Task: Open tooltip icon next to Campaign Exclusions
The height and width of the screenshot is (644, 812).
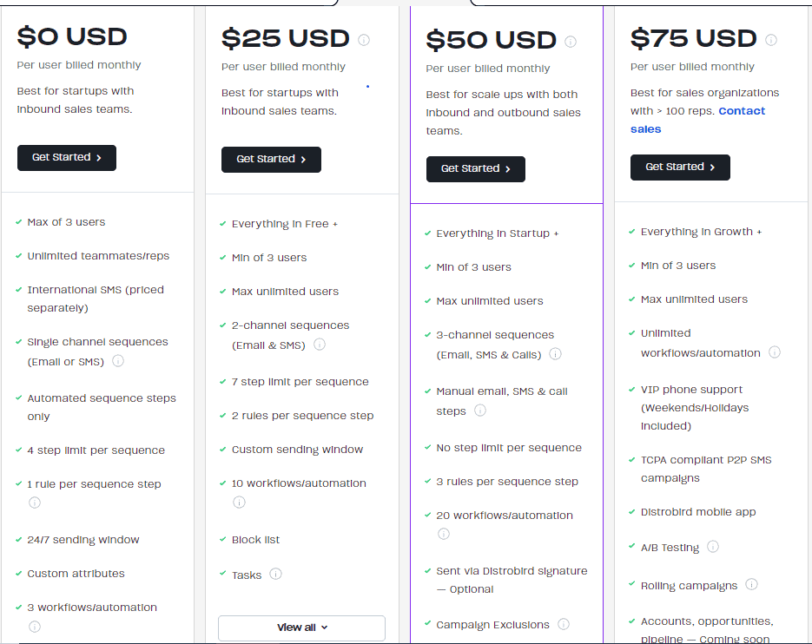Action: point(564,624)
